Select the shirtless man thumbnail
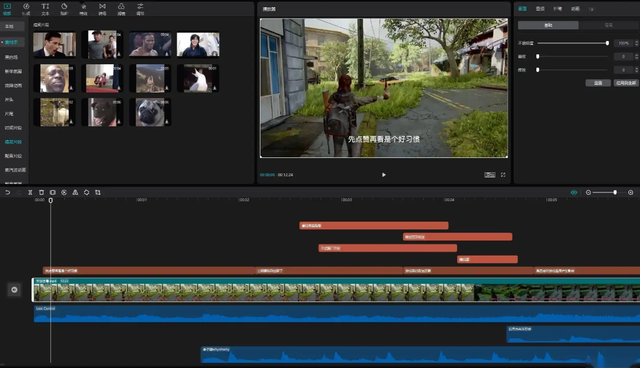The width and height of the screenshot is (640, 368). pos(150,44)
